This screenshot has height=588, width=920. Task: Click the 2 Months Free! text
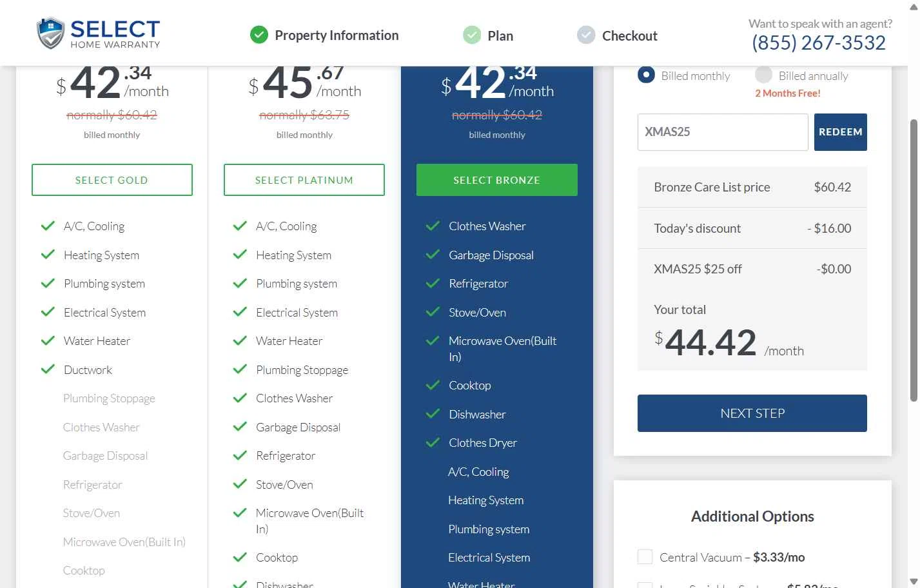[x=788, y=93]
